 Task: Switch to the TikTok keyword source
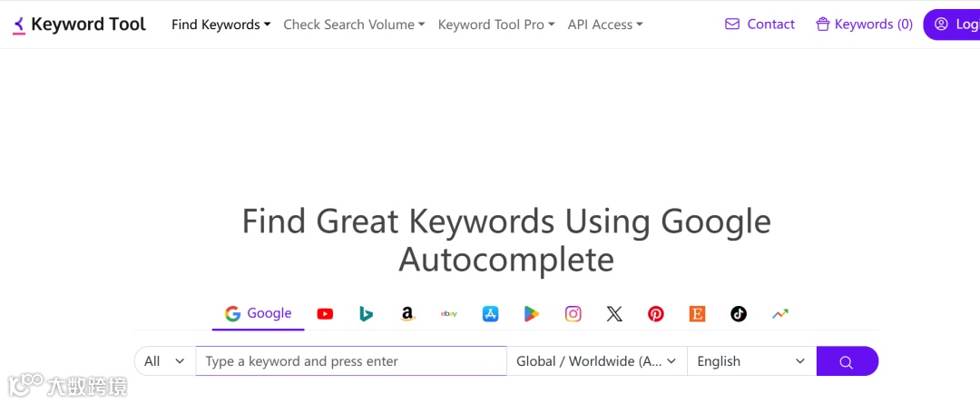click(x=739, y=314)
